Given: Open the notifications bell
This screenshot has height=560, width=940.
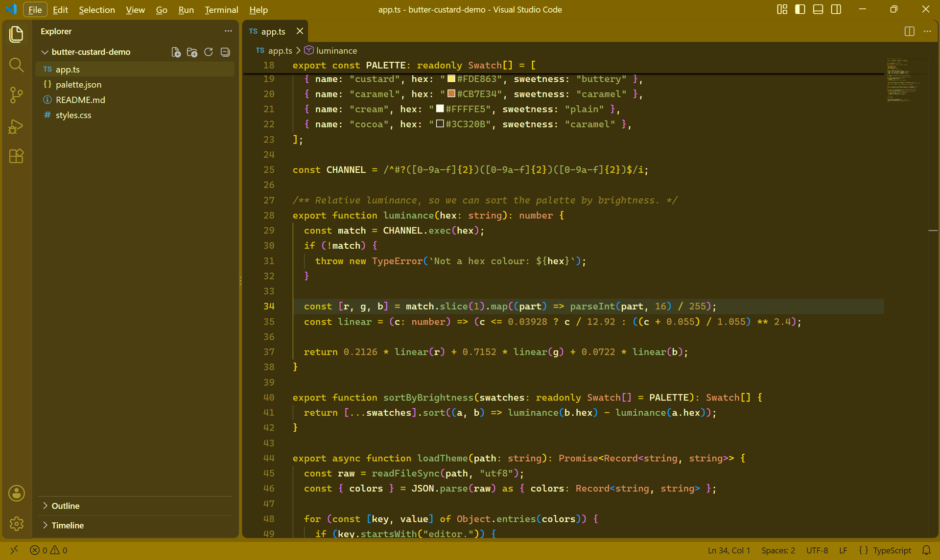Looking at the screenshot, I should click(926, 550).
